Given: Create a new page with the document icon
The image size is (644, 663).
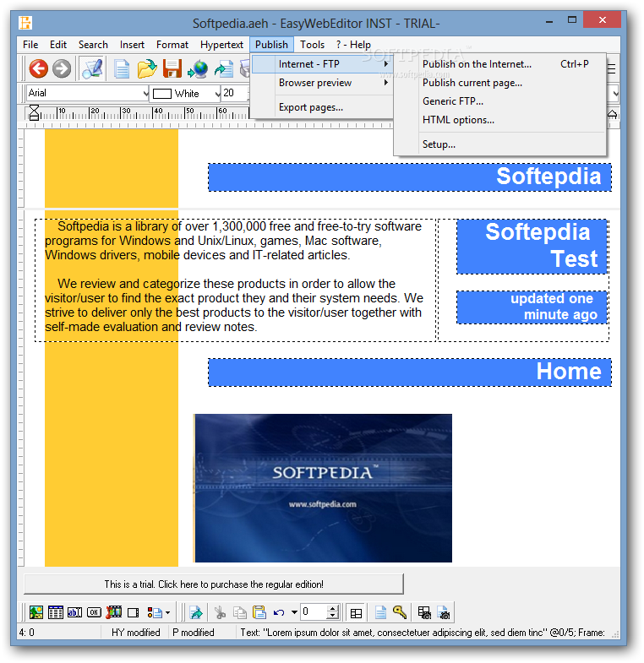Looking at the screenshot, I should (x=122, y=69).
